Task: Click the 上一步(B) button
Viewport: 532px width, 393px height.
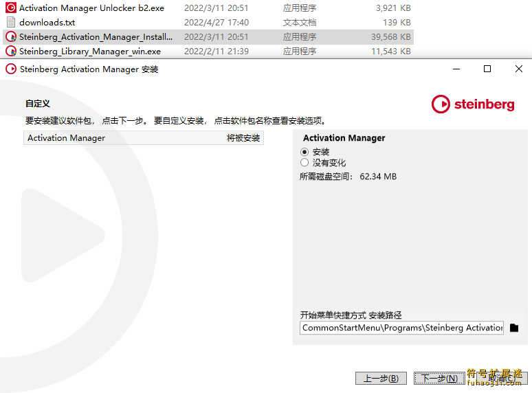Action: coord(381,378)
